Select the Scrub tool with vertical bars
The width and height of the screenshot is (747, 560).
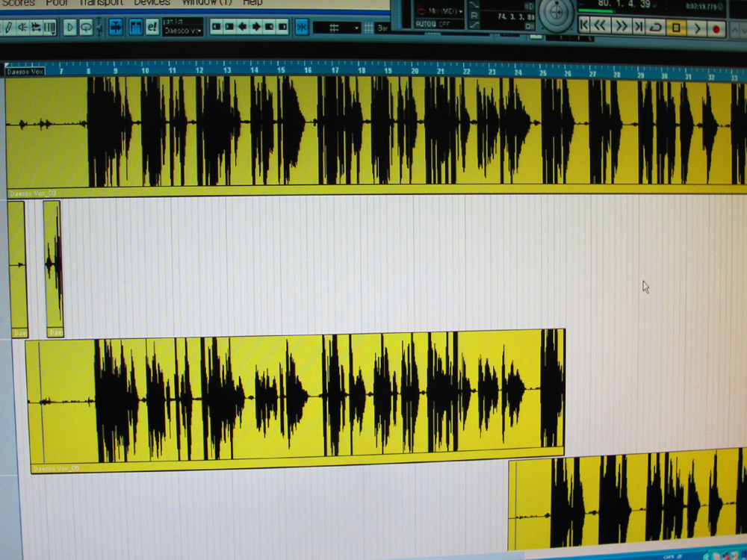[49, 28]
